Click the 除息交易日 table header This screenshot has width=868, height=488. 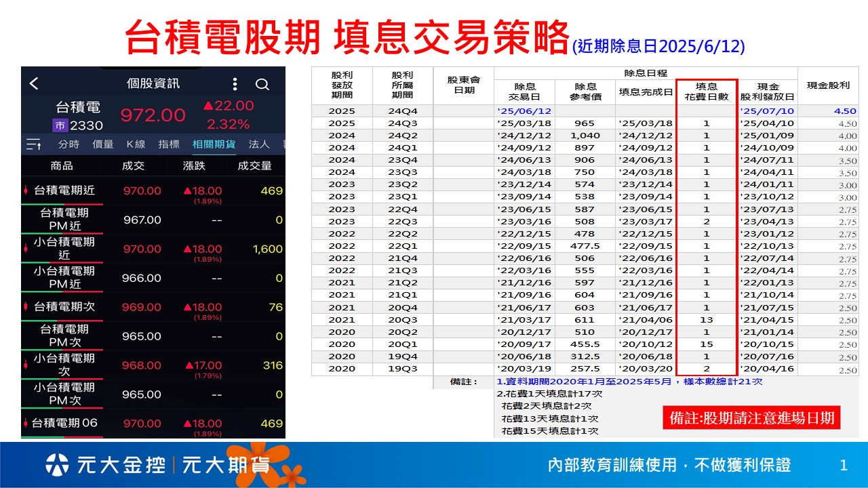tap(525, 91)
